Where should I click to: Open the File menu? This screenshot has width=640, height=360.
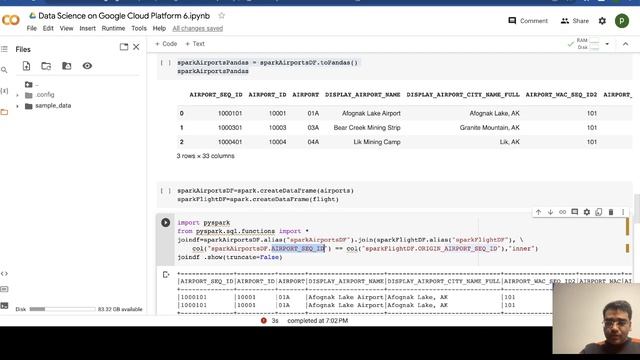pos(31,28)
